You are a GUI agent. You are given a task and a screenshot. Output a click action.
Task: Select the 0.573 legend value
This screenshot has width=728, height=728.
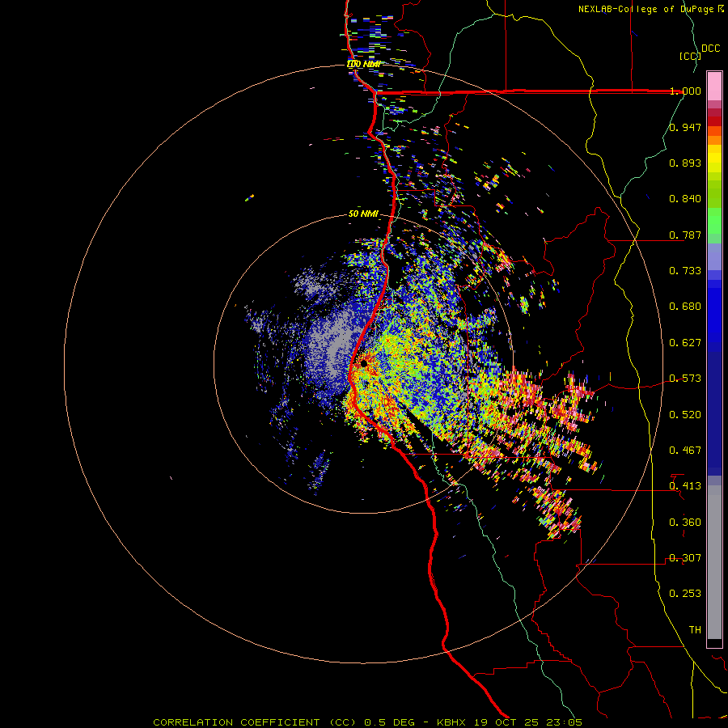click(x=685, y=379)
